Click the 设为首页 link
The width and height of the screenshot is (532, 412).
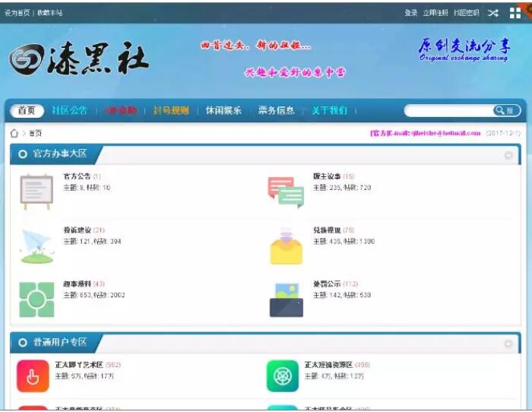click(17, 13)
